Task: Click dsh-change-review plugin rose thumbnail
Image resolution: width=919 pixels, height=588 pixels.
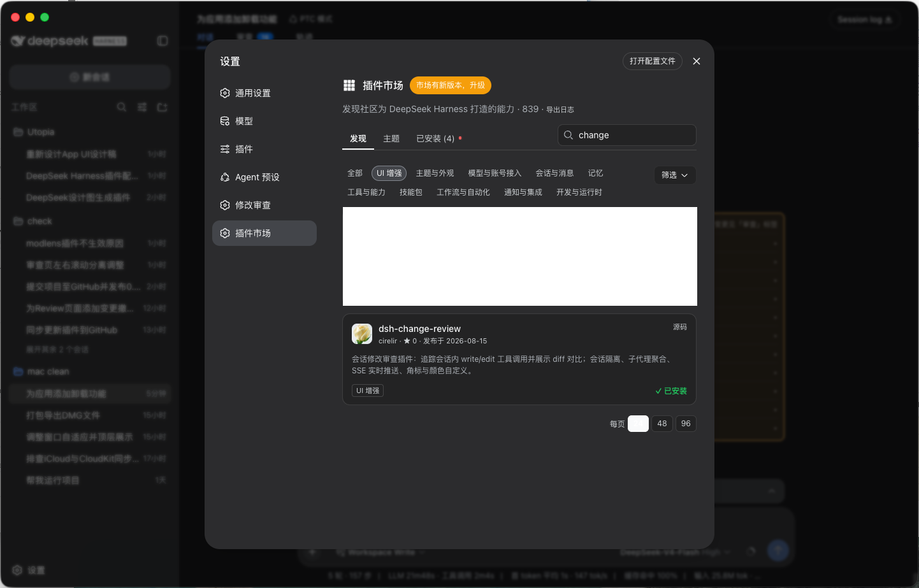Action: tap(362, 334)
